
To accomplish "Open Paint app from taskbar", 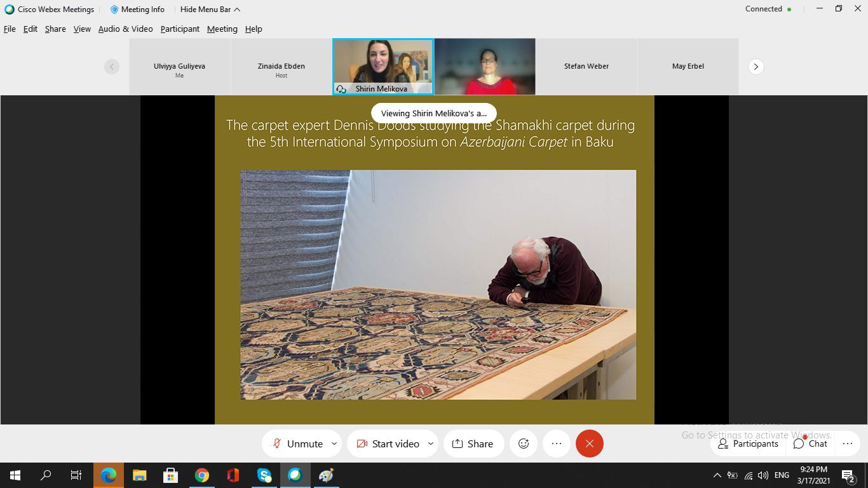I will pos(326,475).
